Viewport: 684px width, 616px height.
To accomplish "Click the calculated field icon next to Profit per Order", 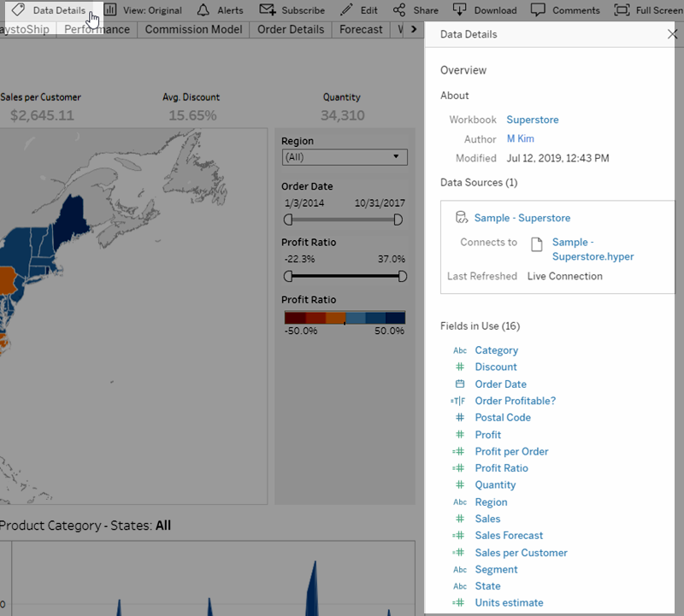I will [x=458, y=451].
